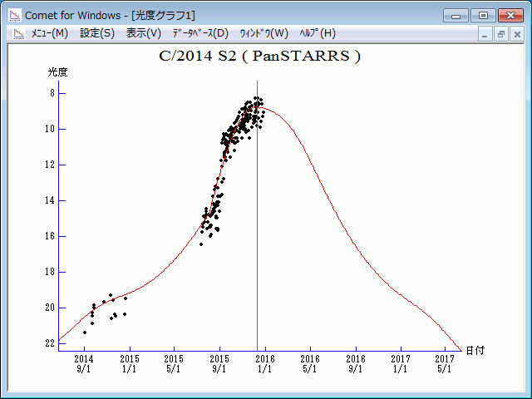Click the 2017 5/1 date axis label
Image resolution: width=532 pixels, height=399 pixels.
pyautogui.click(x=445, y=364)
